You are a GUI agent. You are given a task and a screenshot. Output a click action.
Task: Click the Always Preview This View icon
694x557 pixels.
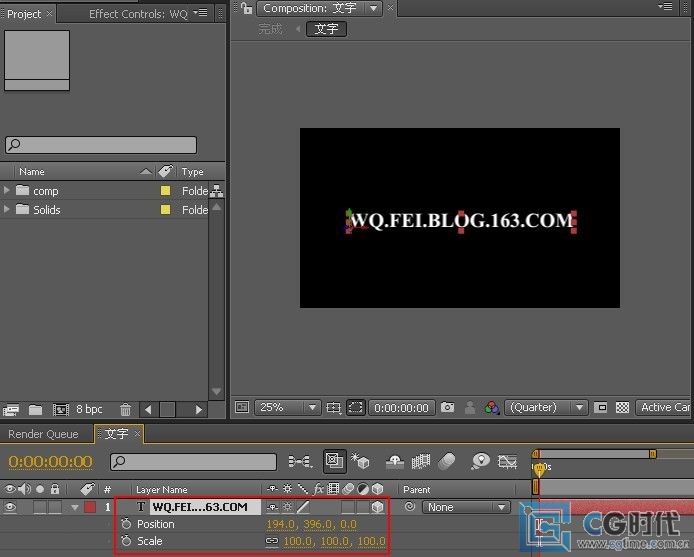point(242,407)
